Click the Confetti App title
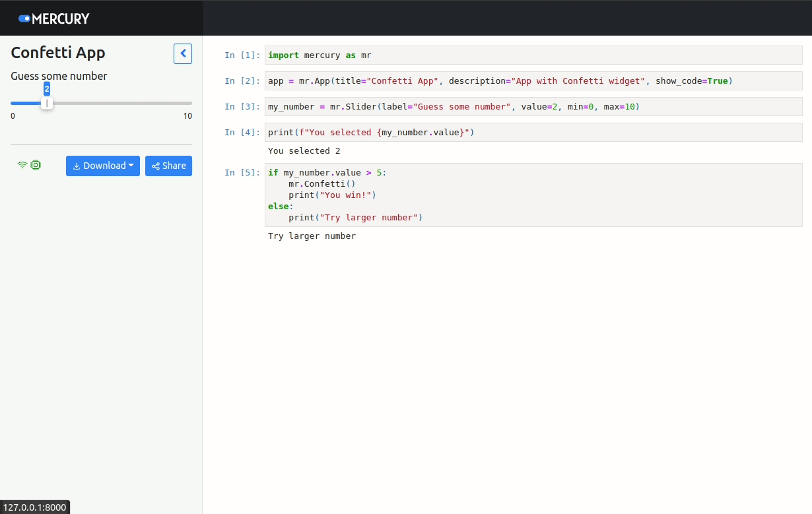 click(x=57, y=53)
